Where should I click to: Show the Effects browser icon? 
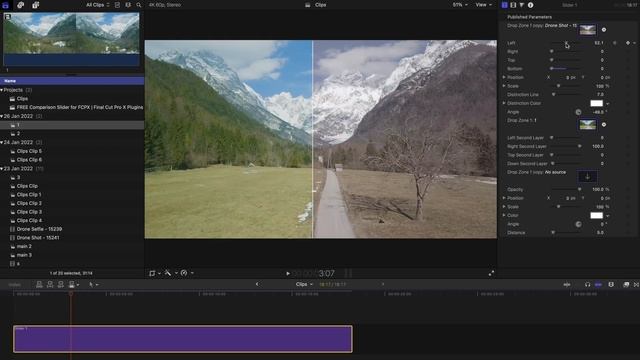[x=626, y=284]
